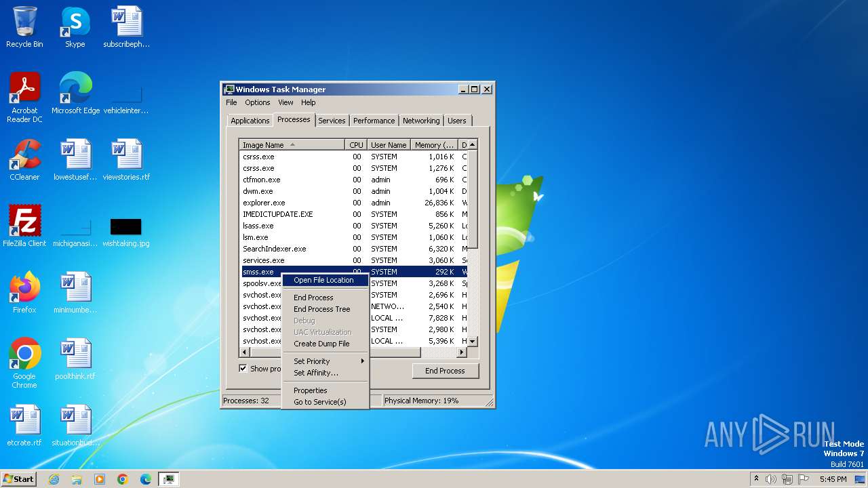Launch FileZilla Client shortcut

(24, 226)
